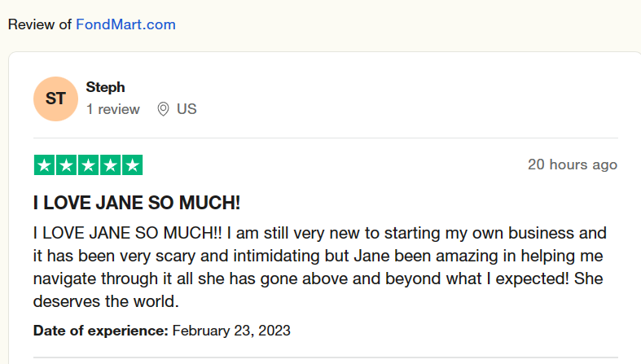Click the "1 review" count

tap(113, 109)
